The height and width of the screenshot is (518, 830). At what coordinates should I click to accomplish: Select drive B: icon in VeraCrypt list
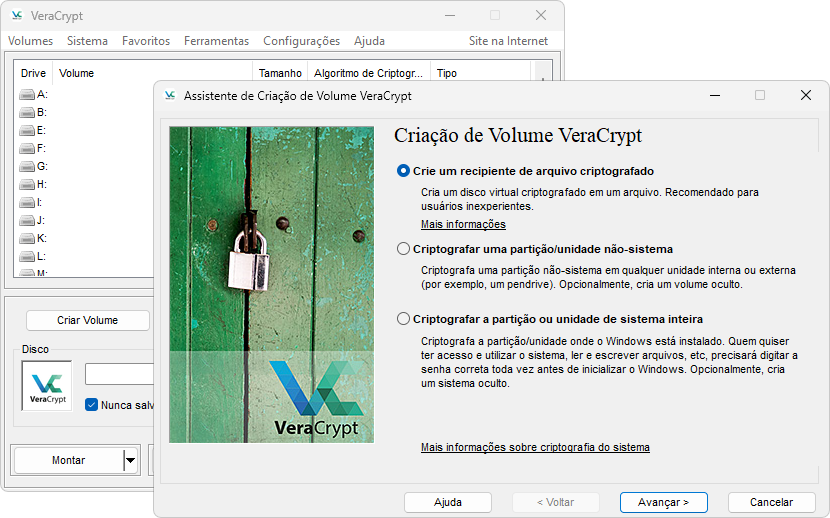pos(26,113)
